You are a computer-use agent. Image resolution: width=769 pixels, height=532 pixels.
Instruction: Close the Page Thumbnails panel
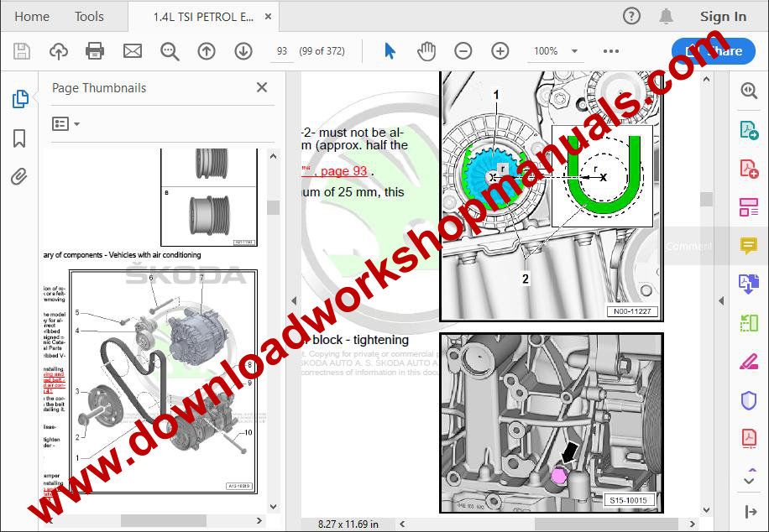point(262,87)
